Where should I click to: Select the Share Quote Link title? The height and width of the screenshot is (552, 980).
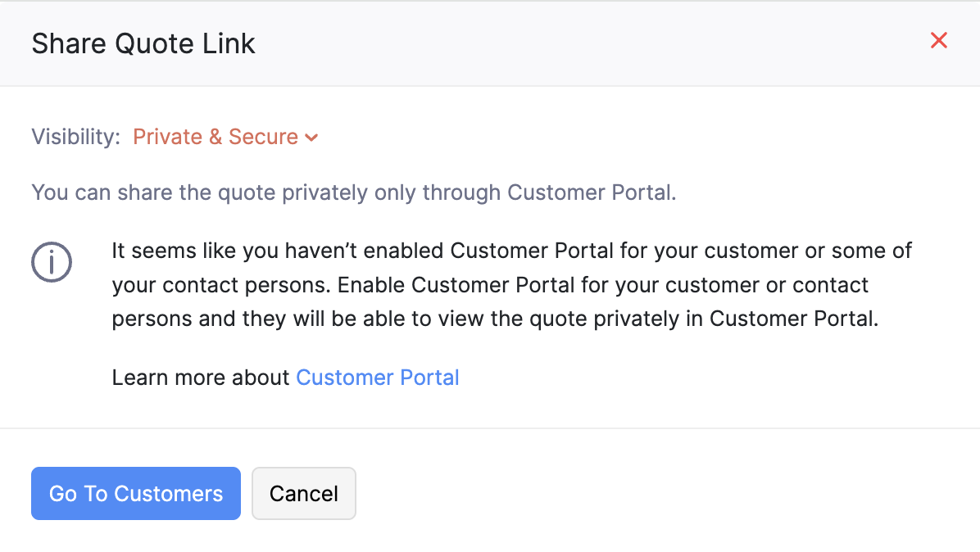(143, 43)
